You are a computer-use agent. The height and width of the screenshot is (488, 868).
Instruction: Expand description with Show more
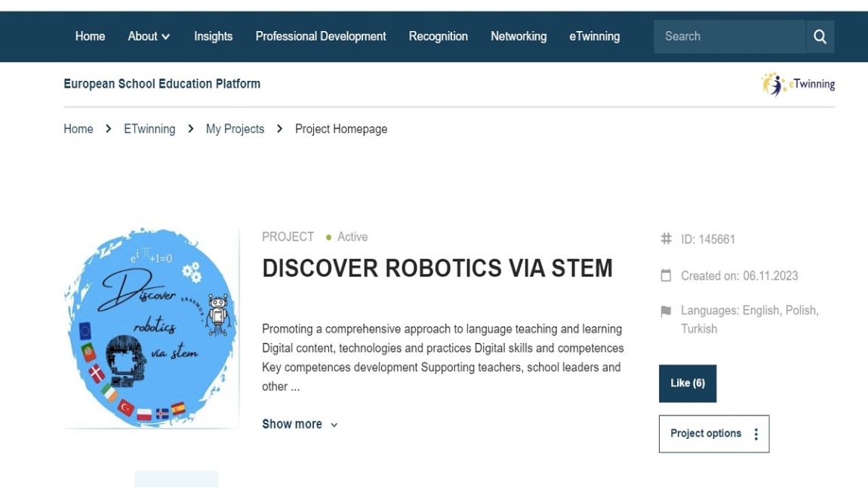tap(300, 425)
